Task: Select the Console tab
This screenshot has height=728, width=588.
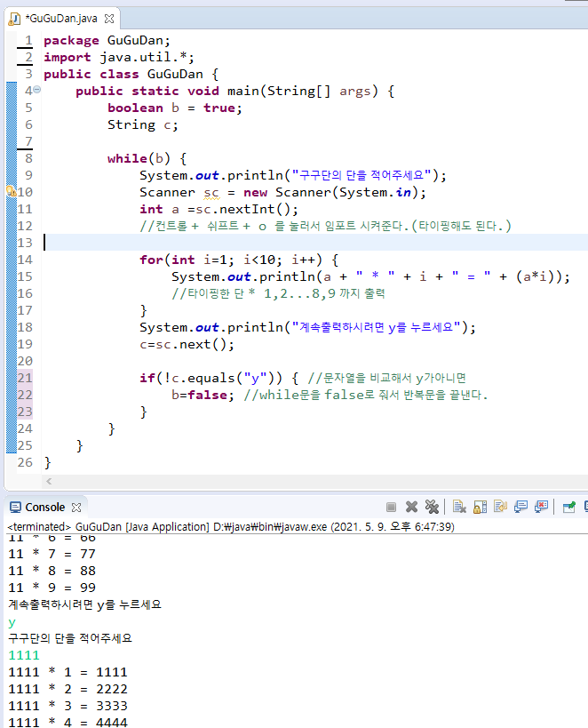Action: coord(45,507)
